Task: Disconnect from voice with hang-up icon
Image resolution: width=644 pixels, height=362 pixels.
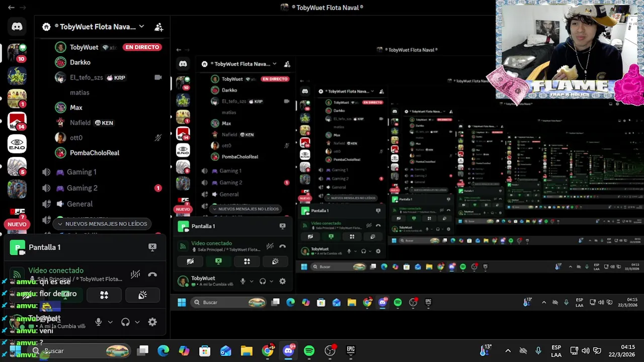Action: [x=152, y=275]
